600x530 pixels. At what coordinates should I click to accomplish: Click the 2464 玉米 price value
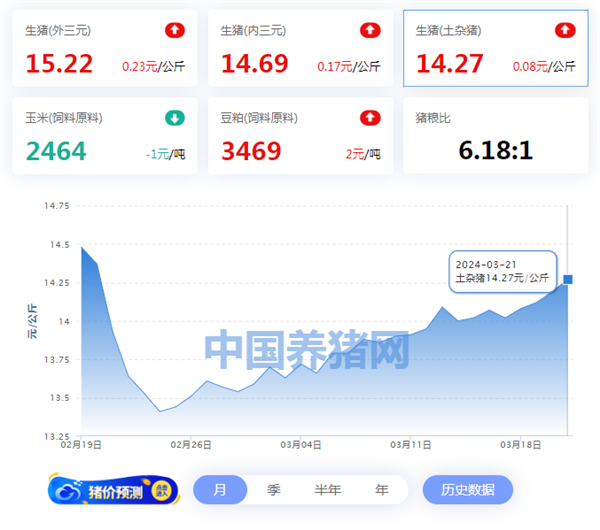pyautogui.click(x=56, y=152)
